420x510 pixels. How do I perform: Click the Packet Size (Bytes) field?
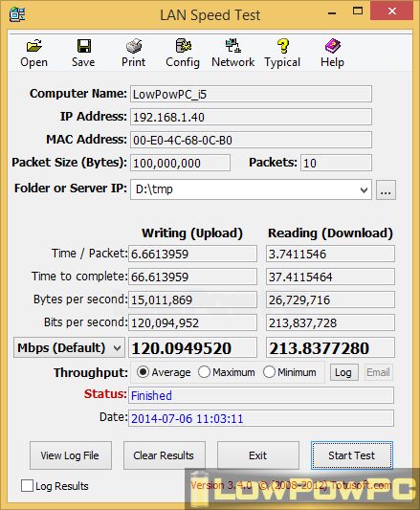[x=180, y=163]
